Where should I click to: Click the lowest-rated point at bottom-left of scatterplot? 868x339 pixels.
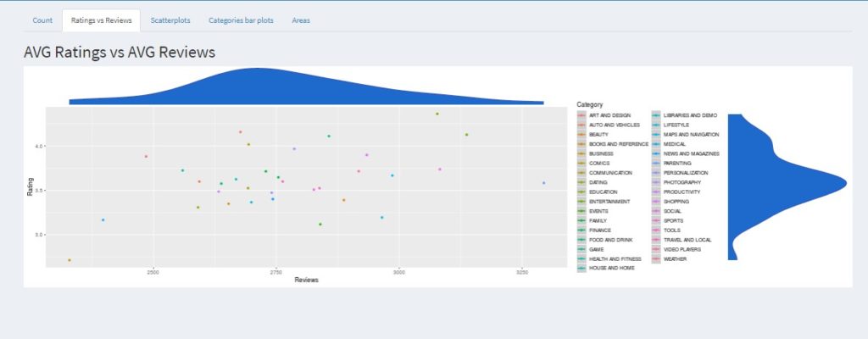(x=70, y=260)
